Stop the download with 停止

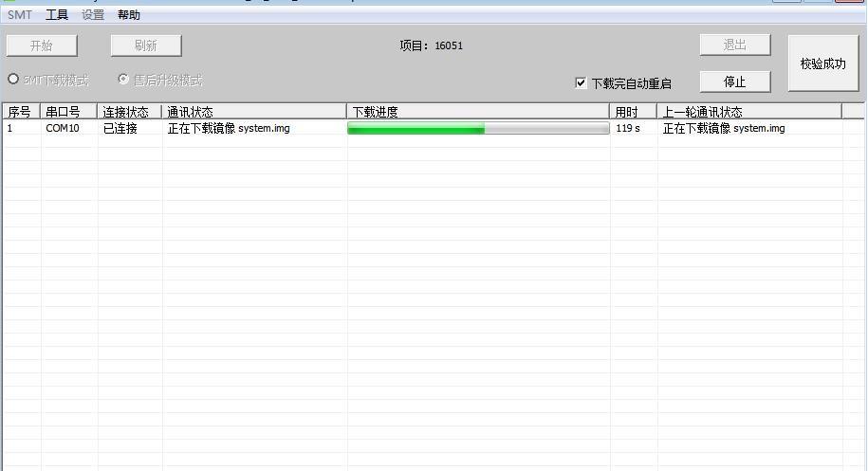pyautogui.click(x=735, y=82)
